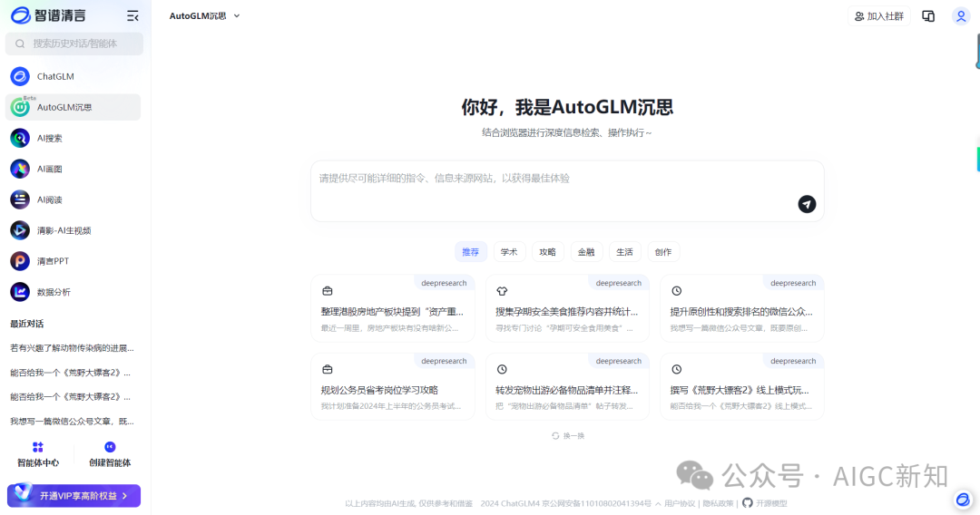Open AI画图 from the sidebar

tap(73, 169)
